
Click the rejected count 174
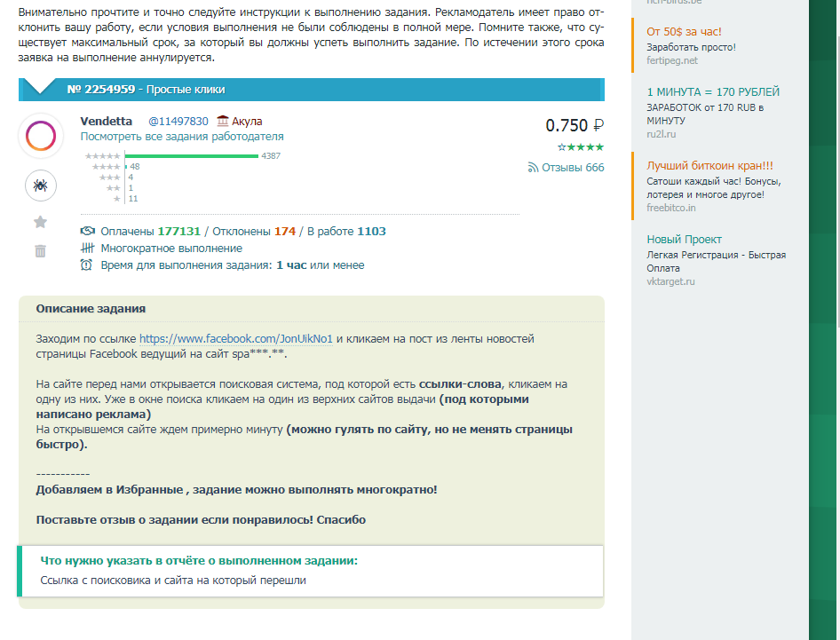click(285, 232)
